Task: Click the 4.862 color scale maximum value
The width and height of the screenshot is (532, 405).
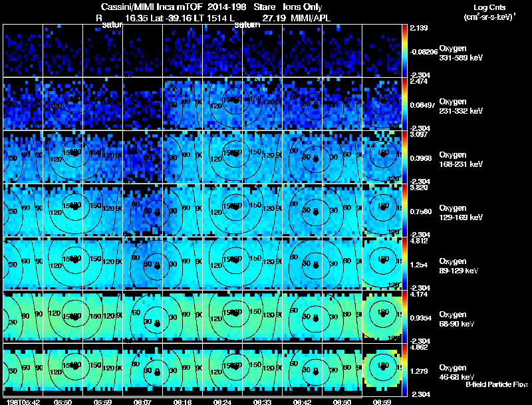Action: [419, 347]
